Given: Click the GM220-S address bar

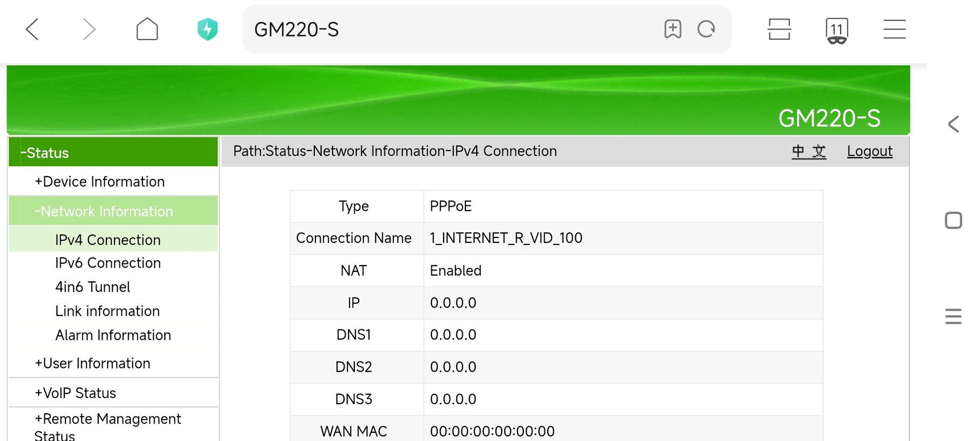Looking at the screenshot, I should point(487,29).
